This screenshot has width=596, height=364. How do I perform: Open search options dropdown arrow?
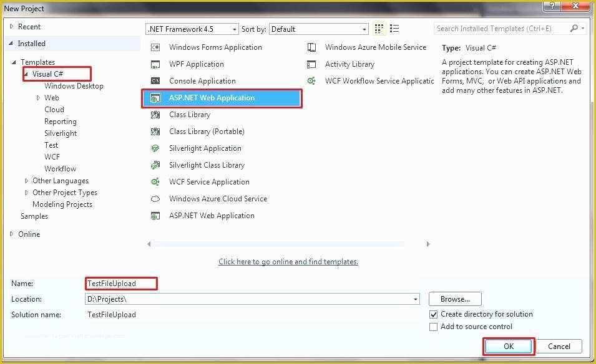583,29
